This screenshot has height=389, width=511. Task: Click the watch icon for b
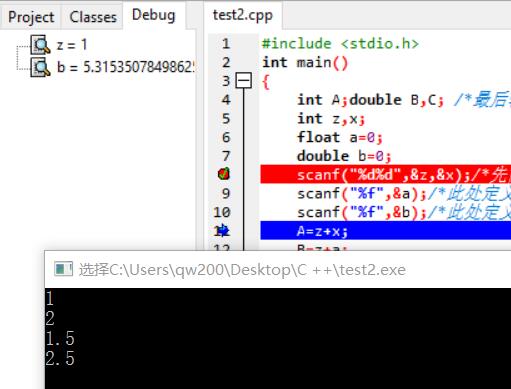click(40, 67)
